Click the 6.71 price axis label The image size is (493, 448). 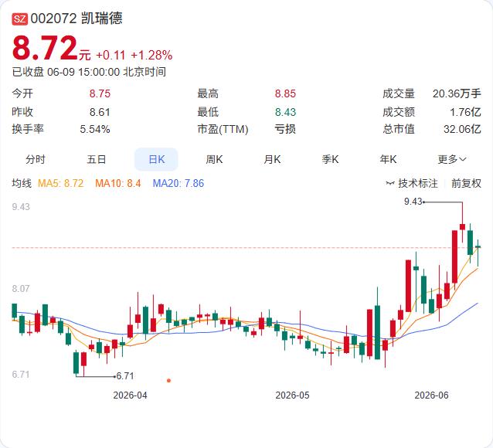coord(21,375)
